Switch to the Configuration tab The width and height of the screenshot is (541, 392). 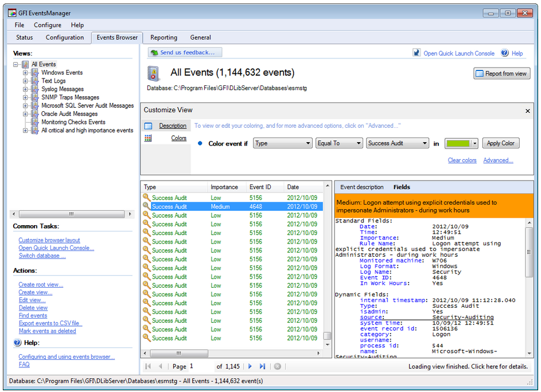(x=65, y=38)
